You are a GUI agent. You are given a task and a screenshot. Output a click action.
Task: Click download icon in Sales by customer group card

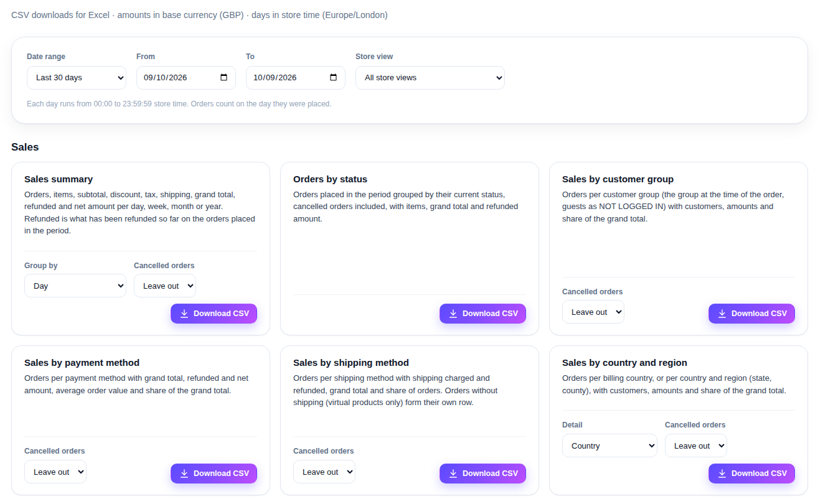(722, 314)
